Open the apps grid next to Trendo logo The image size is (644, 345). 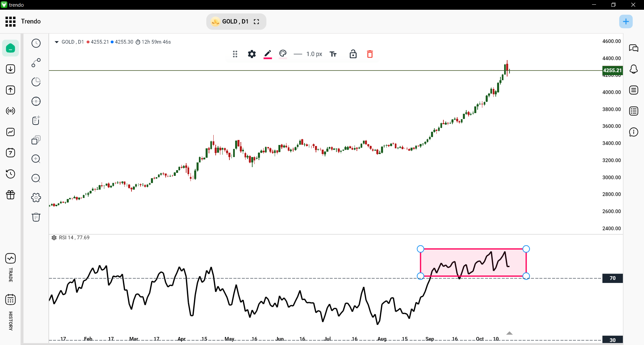tap(10, 21)
